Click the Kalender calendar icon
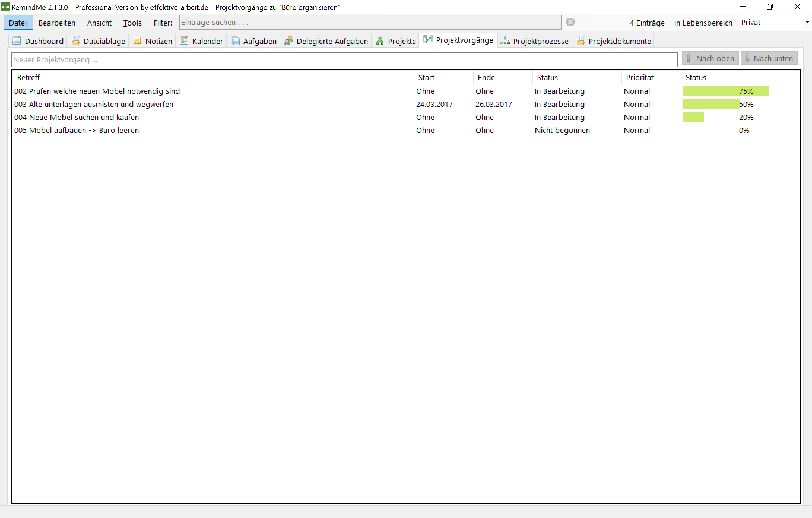 coord(184,41)
